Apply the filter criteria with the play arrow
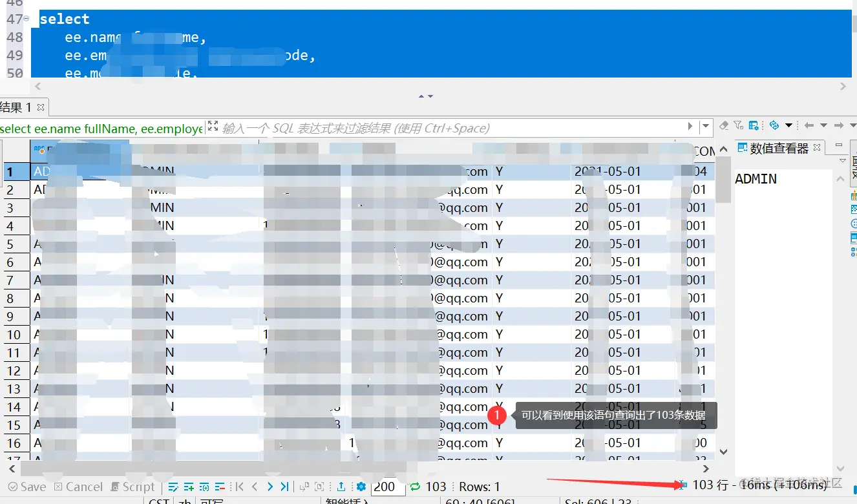 tap(690, 127)
